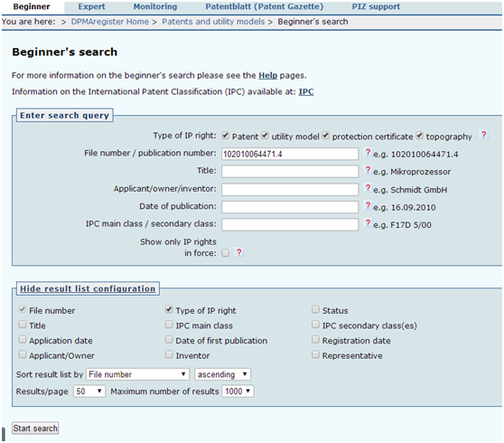Image resolution: width=504 pixels, height=443 pixels.
Task: Open the ascending sort order dropdown
Action: click(x=222, y=374)
